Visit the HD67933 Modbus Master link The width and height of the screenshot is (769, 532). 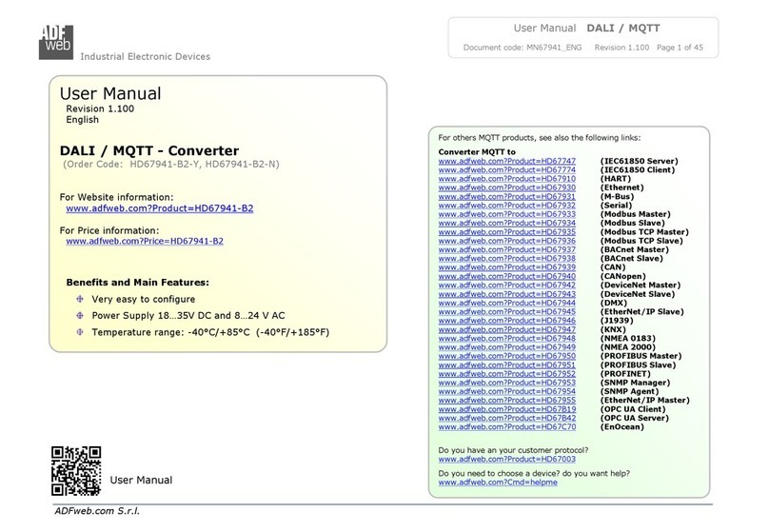point(507,214)
